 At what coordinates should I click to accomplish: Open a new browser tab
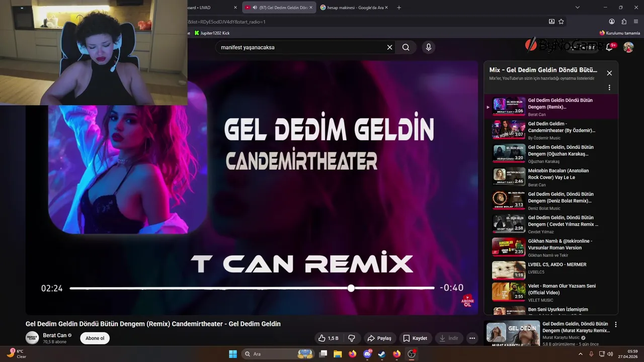click(x=399, y=8)
